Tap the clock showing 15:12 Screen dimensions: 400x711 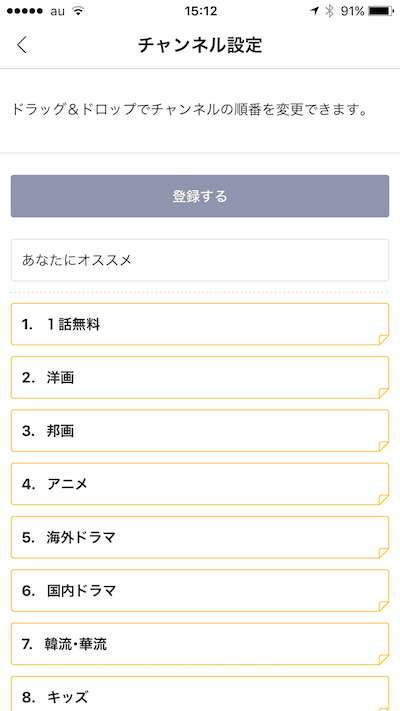point(200,11)
